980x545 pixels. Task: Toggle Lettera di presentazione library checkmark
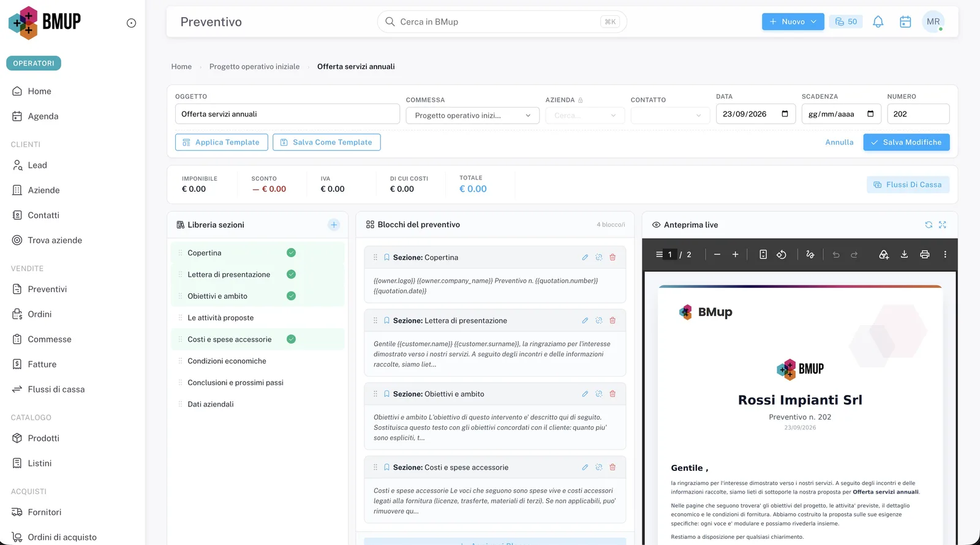[292, 274]
